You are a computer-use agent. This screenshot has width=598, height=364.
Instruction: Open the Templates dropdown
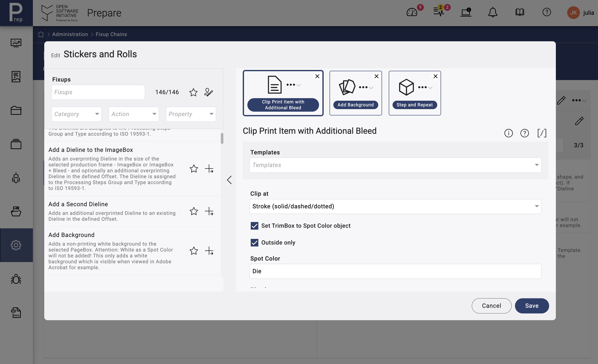coord(395,165)
